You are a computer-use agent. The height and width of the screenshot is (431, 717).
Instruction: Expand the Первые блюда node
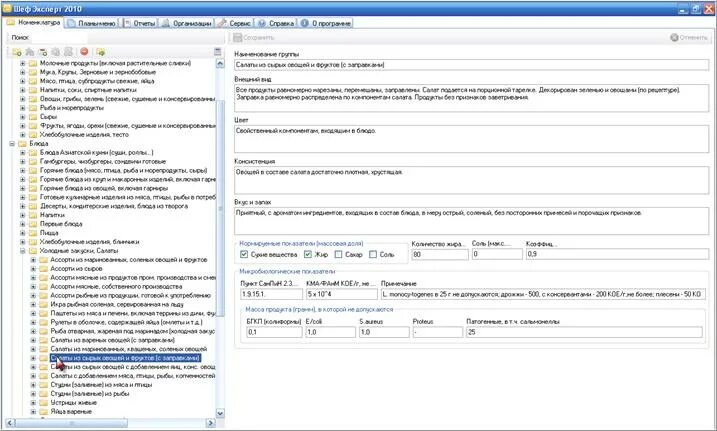point(22,224)
